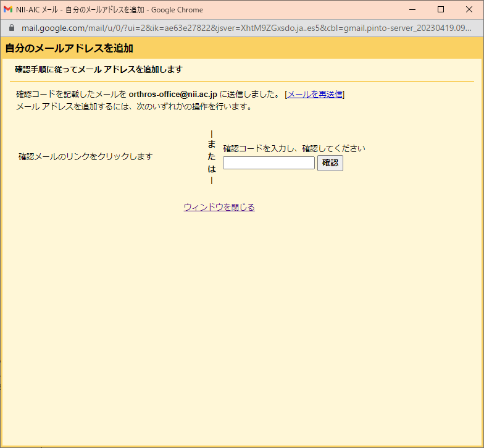Click the 確認メールのリンクをクリックします text
Image resolution: width=484 pixels, height=448 pixels.
pos(85,157)
